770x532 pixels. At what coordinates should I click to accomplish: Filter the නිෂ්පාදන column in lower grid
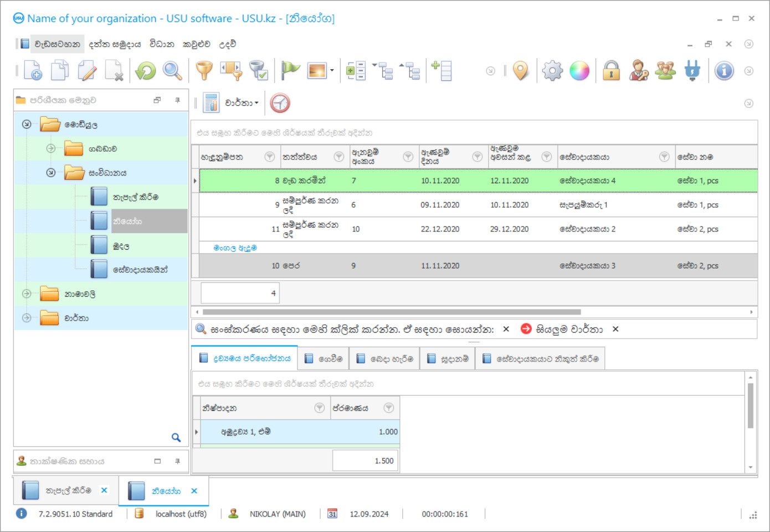coord(320,408)
